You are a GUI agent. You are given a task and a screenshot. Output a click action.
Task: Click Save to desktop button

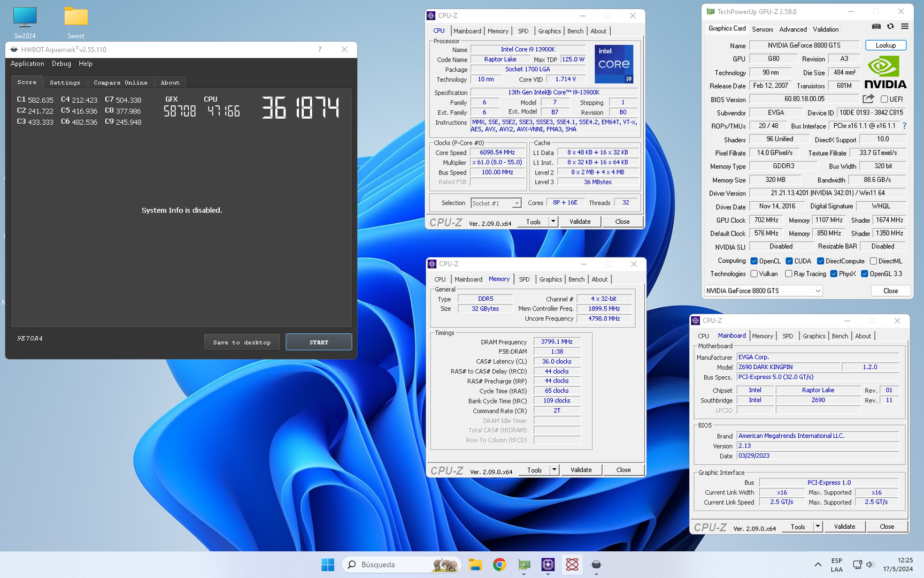(x=242, y=342)
